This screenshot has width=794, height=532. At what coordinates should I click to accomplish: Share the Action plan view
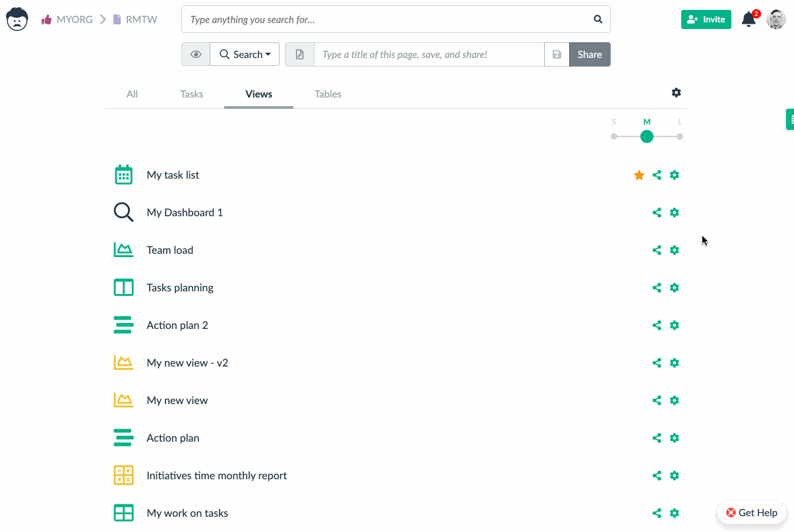point(657,438)
